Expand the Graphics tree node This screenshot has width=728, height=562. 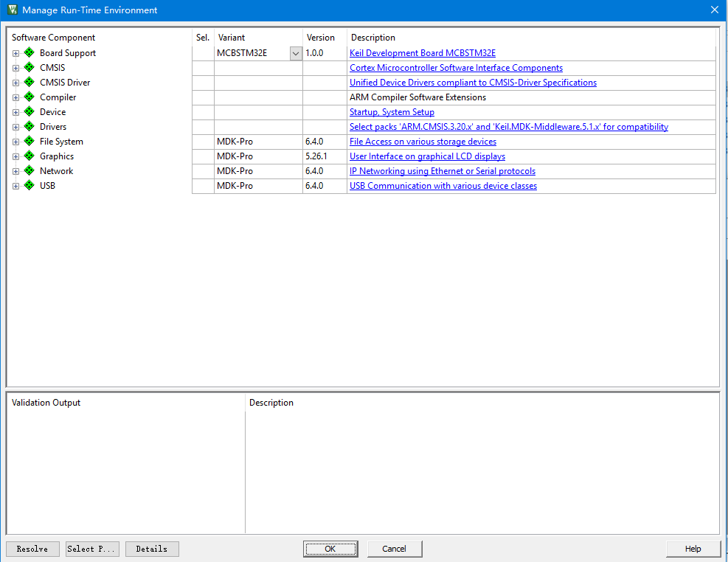pos(15,157)
